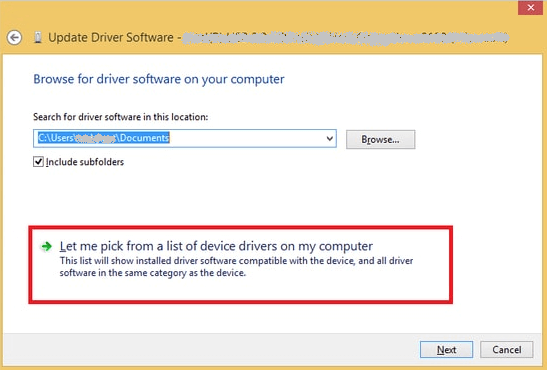
Task: Click the 'This list will show installed driver' description
Action: pos(236,267)
